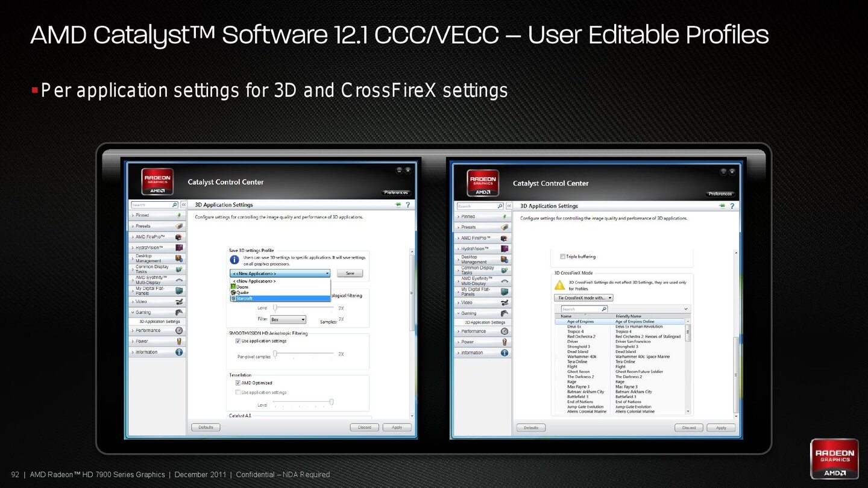Toggle Anisotropic 'Use application settings' checkbox
Image resolution: width=868 pixels, height=488 pixels.
tap(238, 341)
